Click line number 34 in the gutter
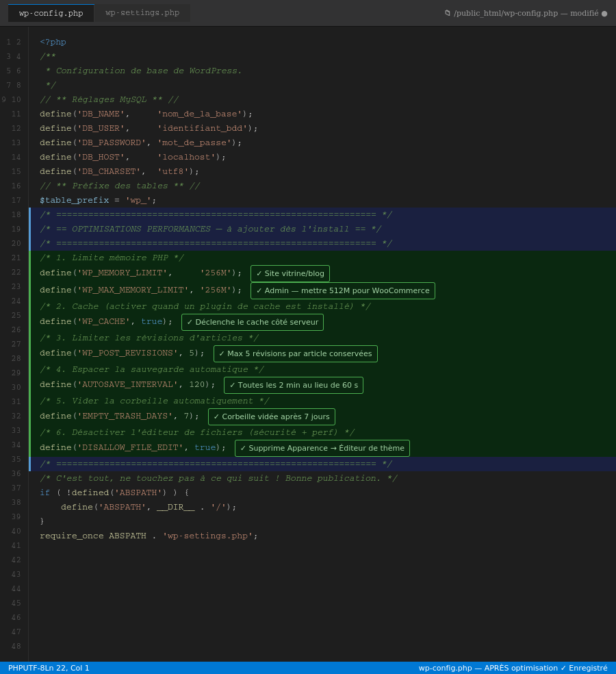Screen dimensions: 616x674 coord(16,445)
